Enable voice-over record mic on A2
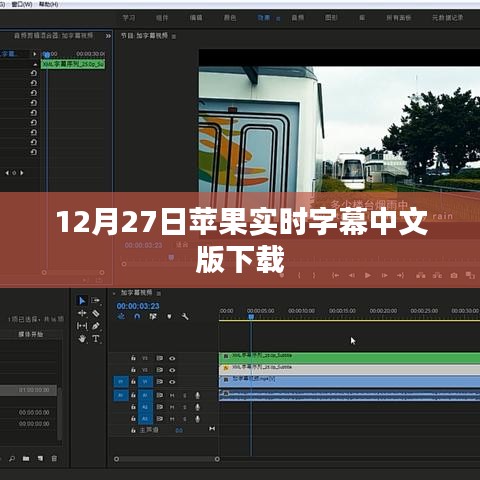The width and height of the screenshot is (480, 480). pos(197,407)
